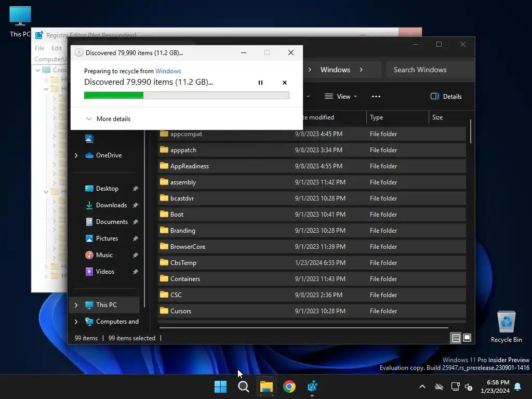
Task: Unpin Desktop via its pin icon
Action: 136,189
